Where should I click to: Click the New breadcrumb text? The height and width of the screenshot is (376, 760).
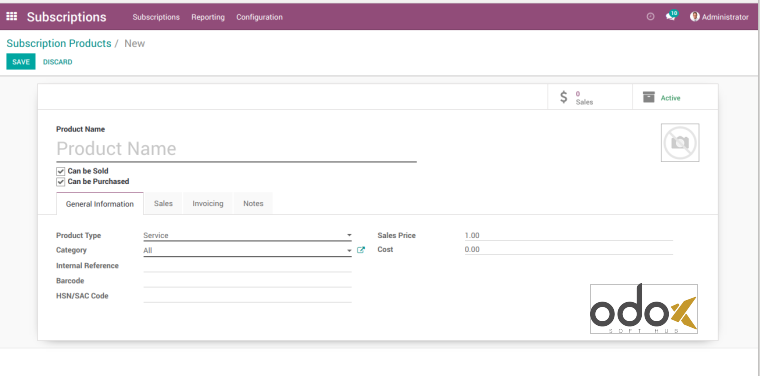(134, 43)
